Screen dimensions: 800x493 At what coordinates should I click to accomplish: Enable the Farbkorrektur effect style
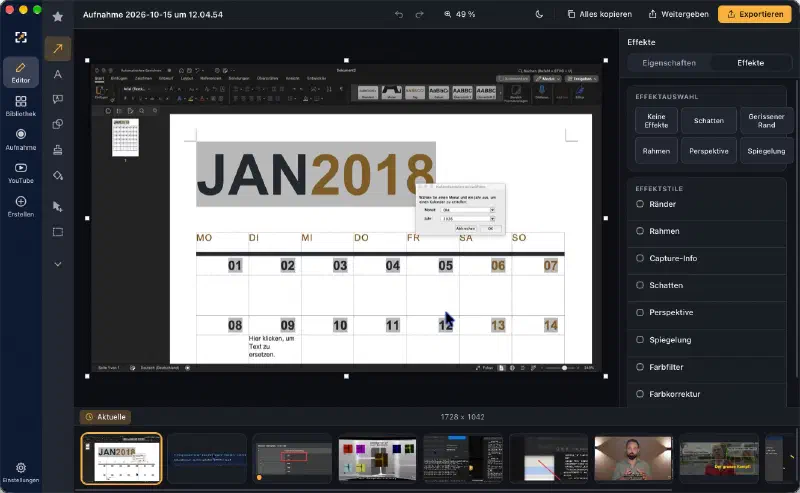(640, 394)
